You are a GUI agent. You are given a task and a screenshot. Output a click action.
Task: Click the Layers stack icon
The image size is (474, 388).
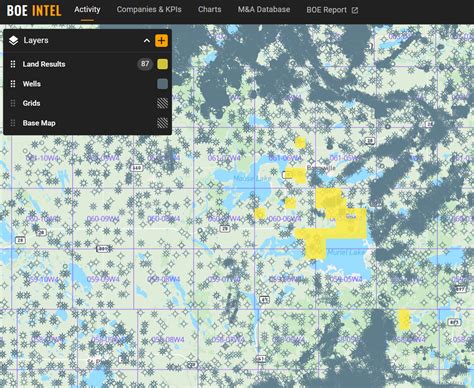[13, 41]
